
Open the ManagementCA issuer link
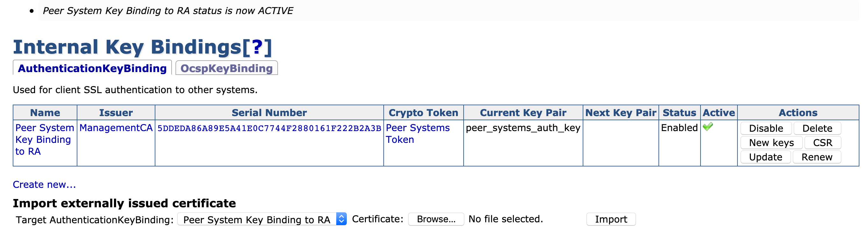116,128
